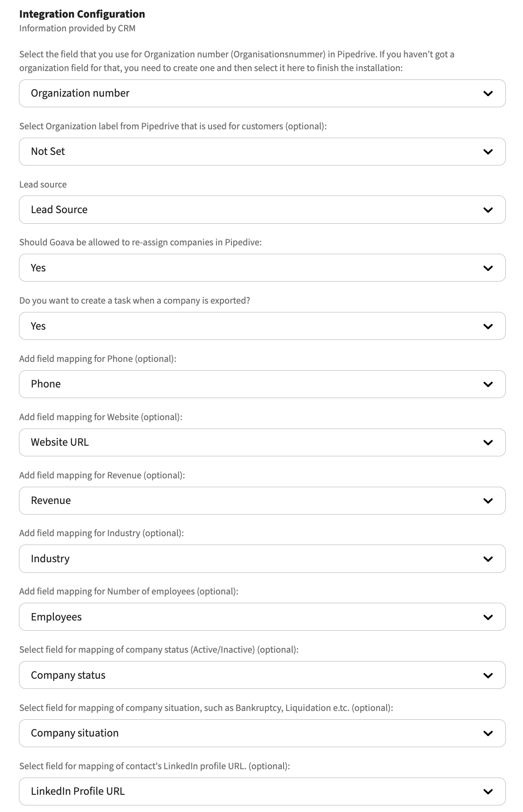Click the Company status dropdown chevron
The image size is (523, 812).
point(488,675)
